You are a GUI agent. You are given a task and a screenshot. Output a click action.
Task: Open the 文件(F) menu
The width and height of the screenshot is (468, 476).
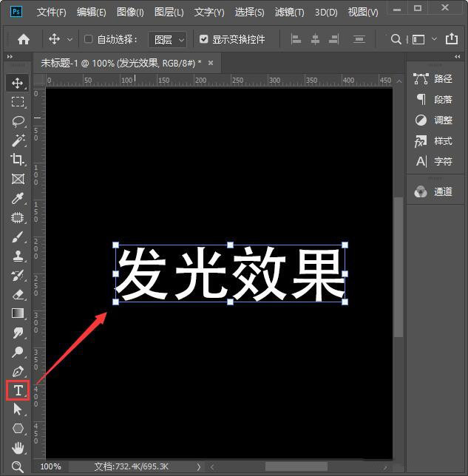coord(51,12)
